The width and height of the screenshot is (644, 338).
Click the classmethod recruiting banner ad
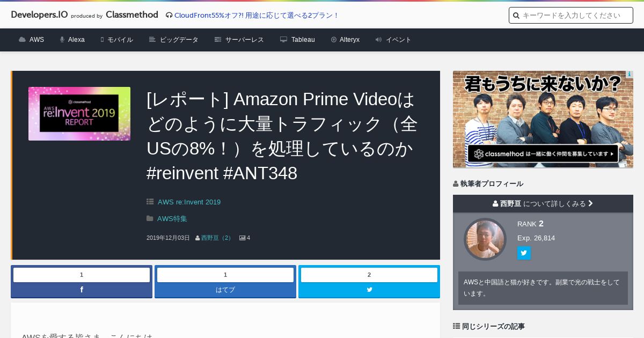[x=543, y=119]
